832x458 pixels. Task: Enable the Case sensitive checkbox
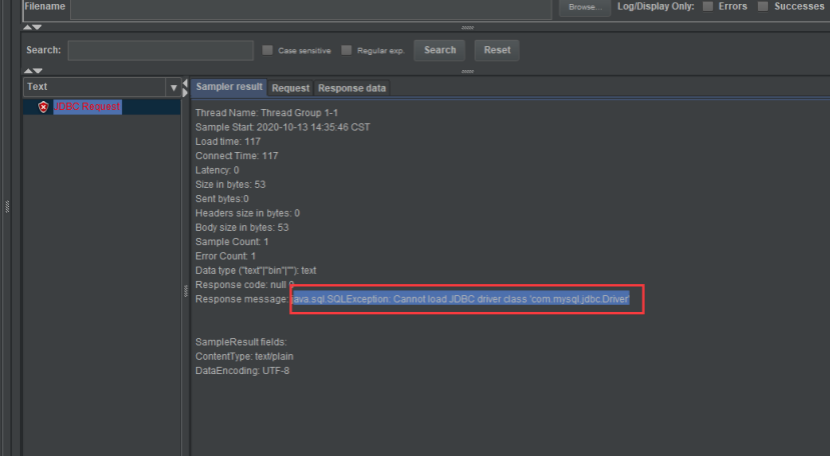tap(267, 50)
